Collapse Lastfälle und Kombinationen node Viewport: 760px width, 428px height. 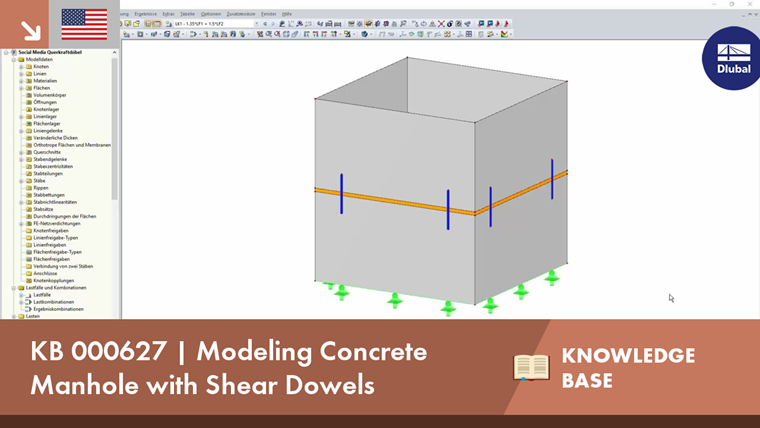point(14,288)
